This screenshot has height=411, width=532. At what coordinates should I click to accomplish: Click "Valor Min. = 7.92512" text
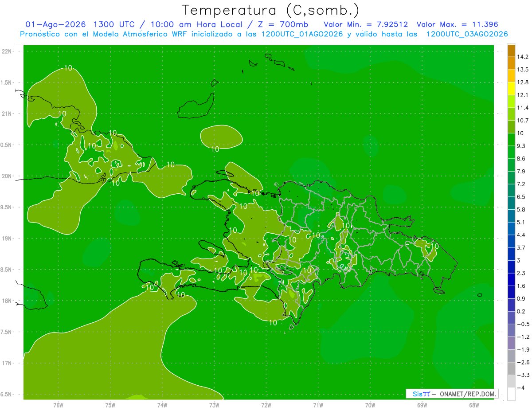pos(366,24)
